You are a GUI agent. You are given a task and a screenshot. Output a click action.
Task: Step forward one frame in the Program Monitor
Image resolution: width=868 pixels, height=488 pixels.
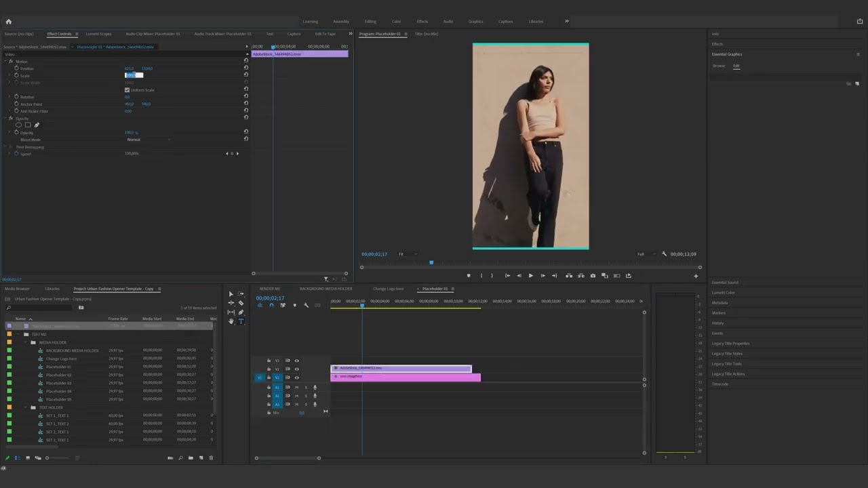pyautogui.click(x=542, y=276)
